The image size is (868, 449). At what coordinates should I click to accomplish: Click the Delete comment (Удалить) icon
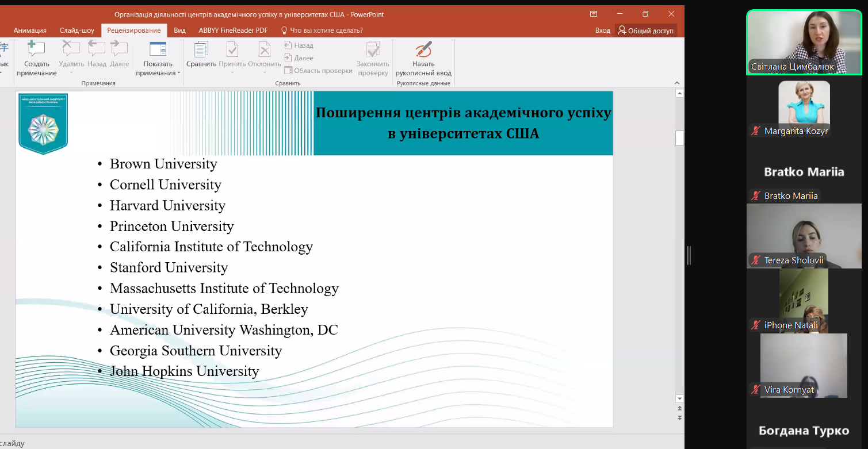71,50
